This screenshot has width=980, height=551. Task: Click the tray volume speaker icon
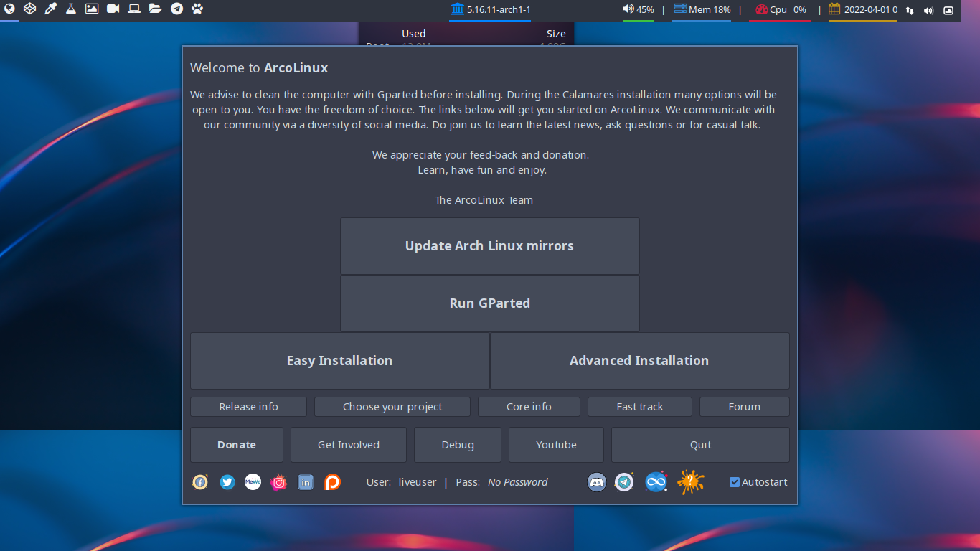click(929, 10)
